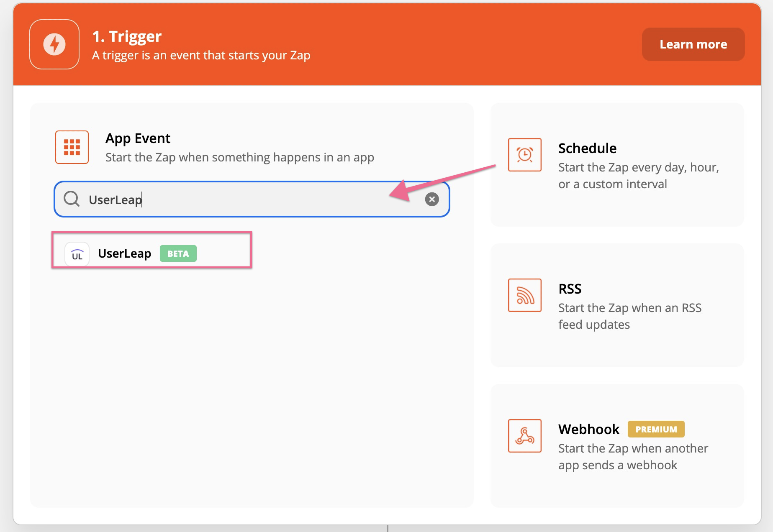Click the Webhook icon
This screenshot has height=532, width=773.
525,436
